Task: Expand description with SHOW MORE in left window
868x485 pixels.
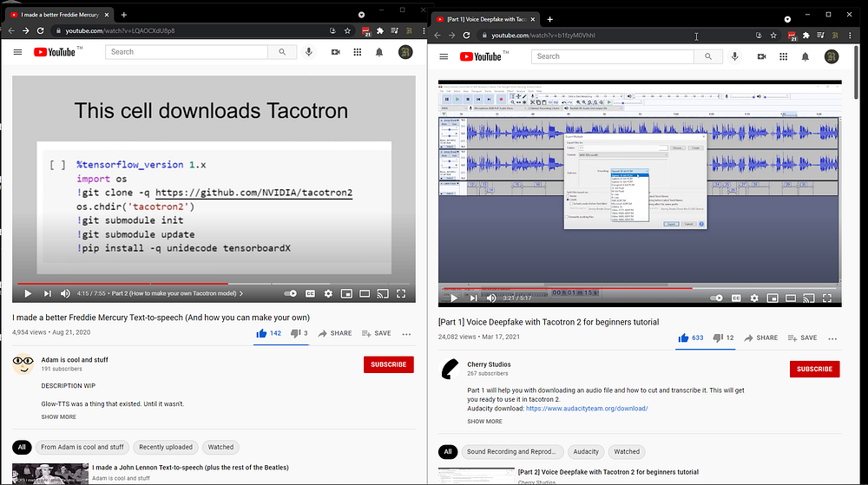Action: 59,417
